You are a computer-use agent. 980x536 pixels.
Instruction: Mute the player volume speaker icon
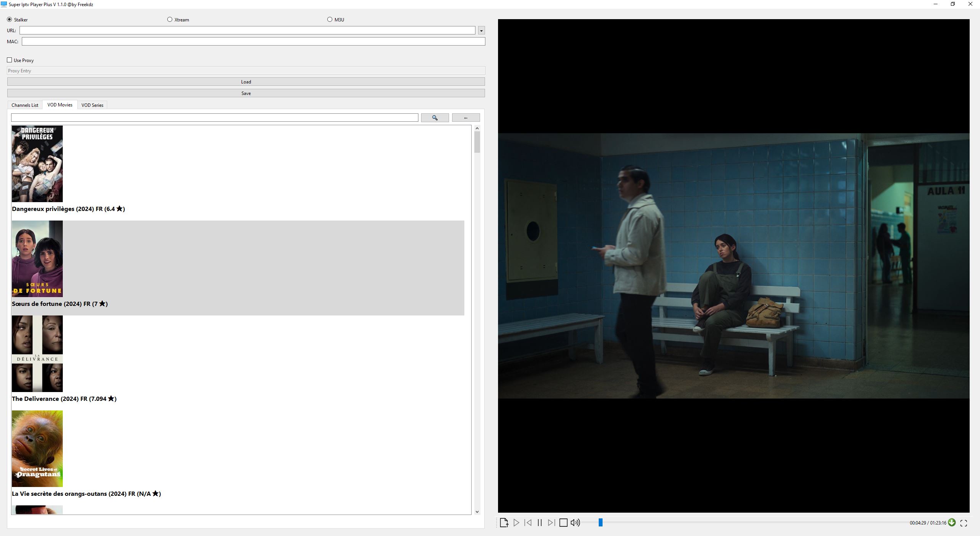coord(575,523)
